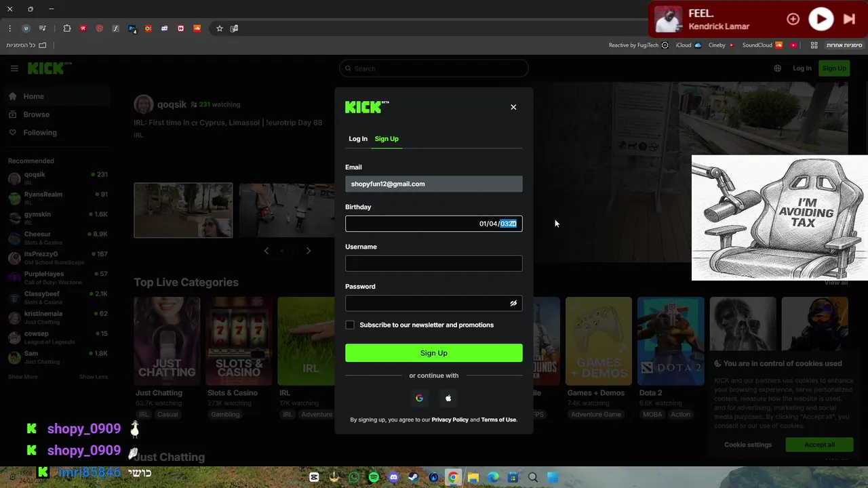868x488 pixels.
Task: Select the Sign Up tab in dialog
Action: [x=387, y=139]
